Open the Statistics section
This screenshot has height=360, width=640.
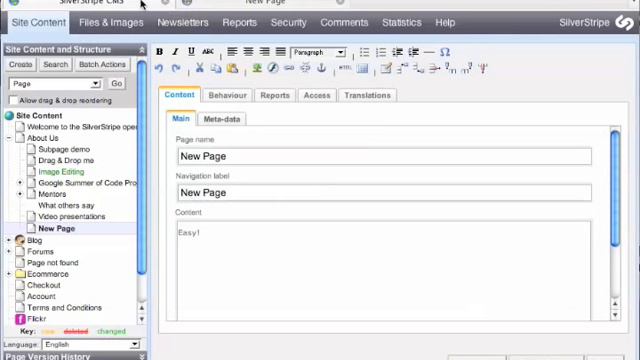402,22
